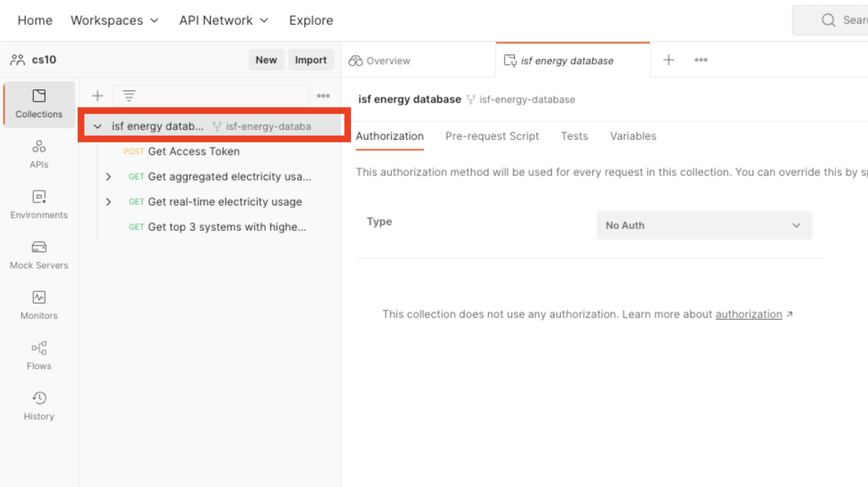Click the plus icon to create collection
The image size is (868, 487).
click(97, 96)
